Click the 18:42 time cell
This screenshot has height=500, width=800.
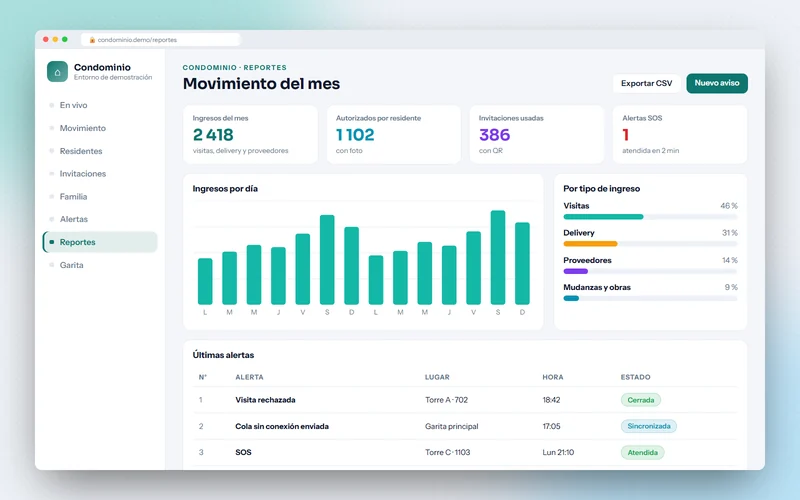[551, 400]
